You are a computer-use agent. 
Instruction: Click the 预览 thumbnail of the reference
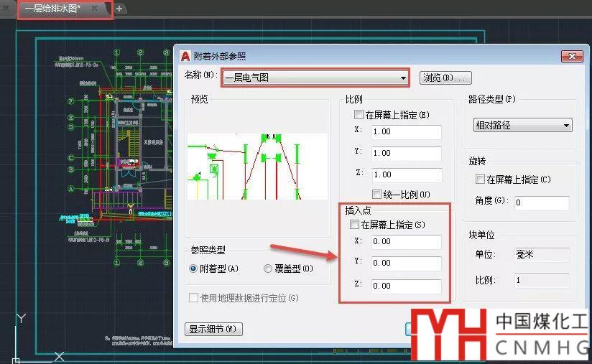point(257,166)
